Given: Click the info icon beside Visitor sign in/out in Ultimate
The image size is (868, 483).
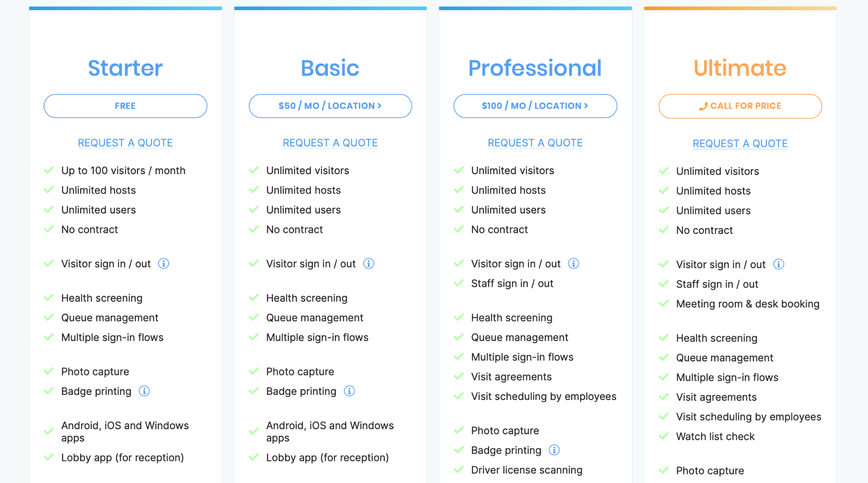Looking at the screenshot, I should click(x=779, y=264).
